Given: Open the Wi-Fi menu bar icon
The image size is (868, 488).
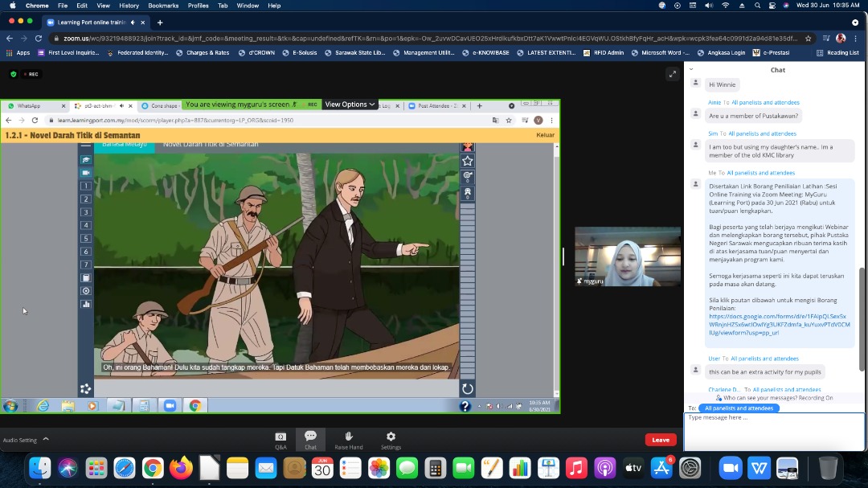Looking at the screenshot, I should tap(725, 6).
